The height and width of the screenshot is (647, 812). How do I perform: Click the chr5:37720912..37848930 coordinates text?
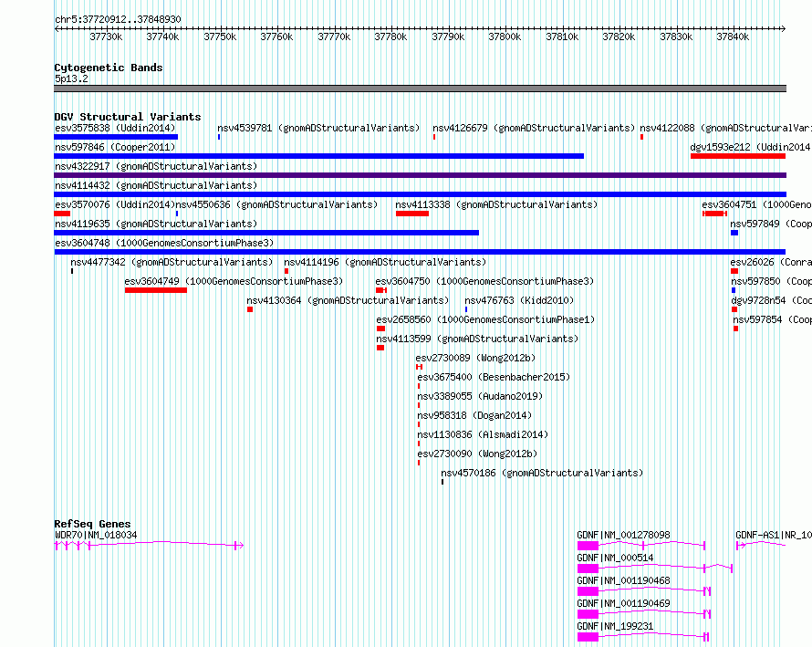[118, 20]
